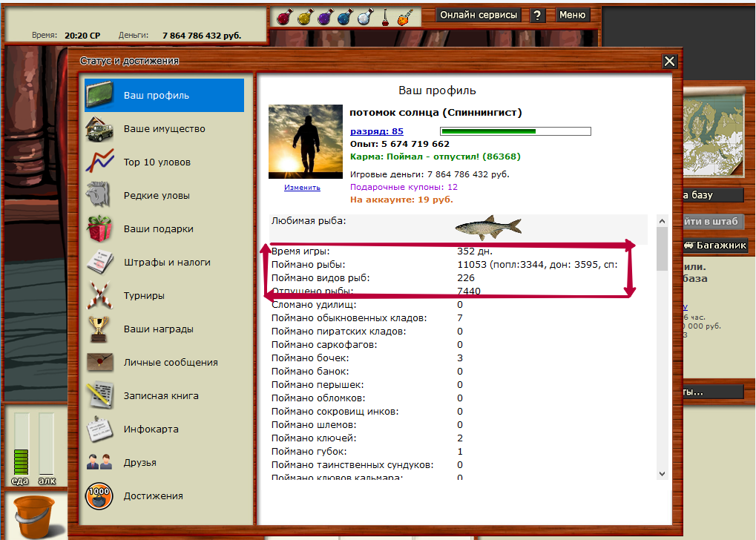Click the Поймано саркофагов row
The image size is (756, 540).
tap(459, 345)
